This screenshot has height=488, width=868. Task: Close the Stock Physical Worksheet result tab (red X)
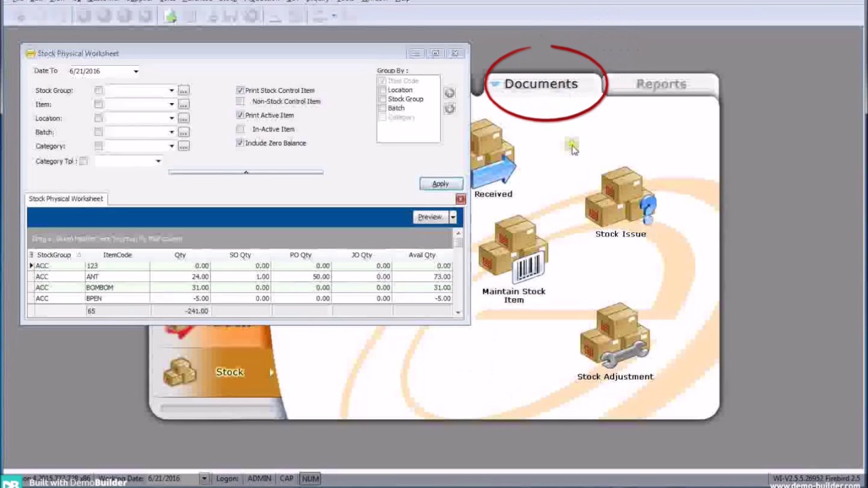click(x=460, y=199)
